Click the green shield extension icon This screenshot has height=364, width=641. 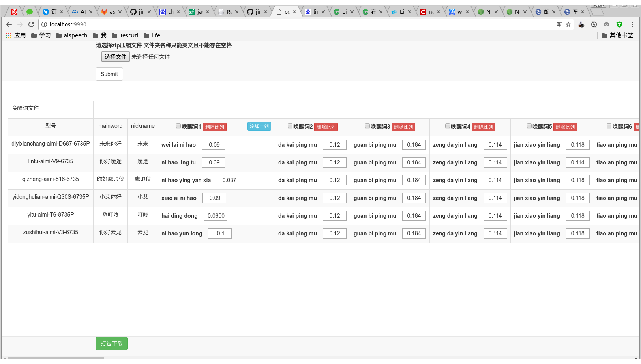pyautogui.click(x=619, y=24)
